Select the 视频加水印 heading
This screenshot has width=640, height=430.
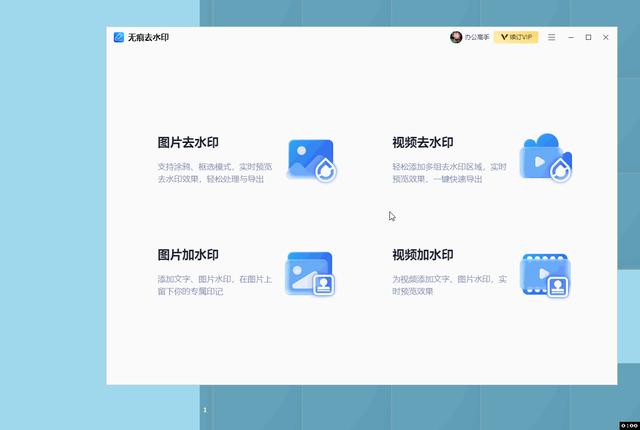[x=423, y=255]
